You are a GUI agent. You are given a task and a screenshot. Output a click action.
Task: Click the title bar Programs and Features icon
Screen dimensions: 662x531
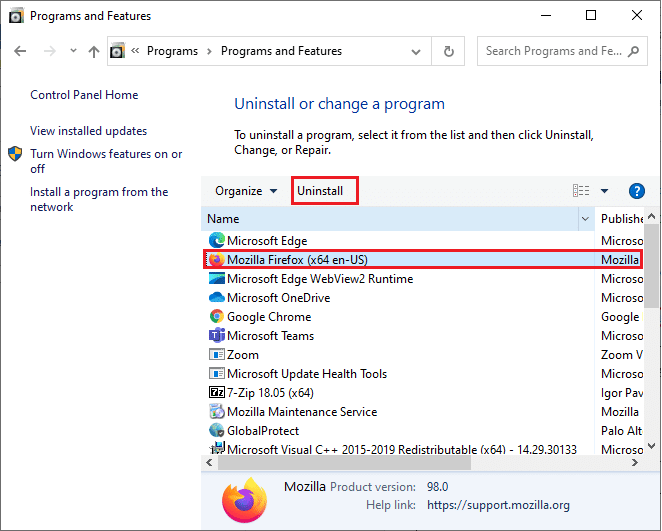[x=16, y=16]
